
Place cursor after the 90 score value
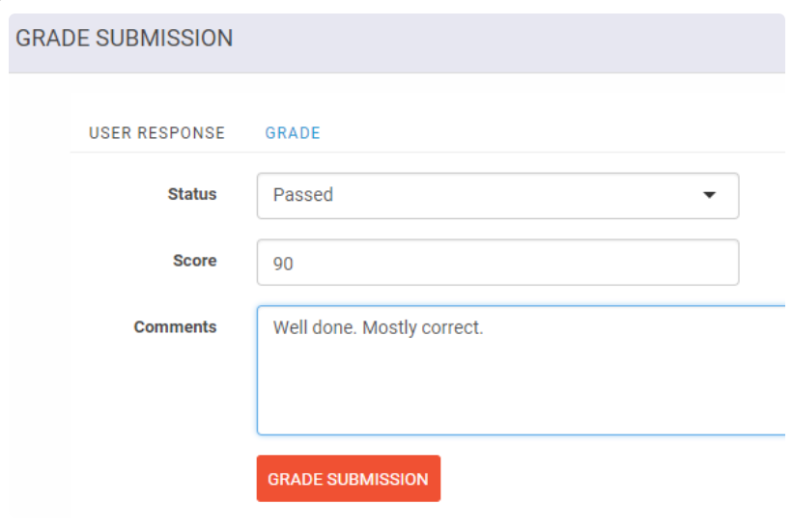pyautogui.click(x=294, y=264)
